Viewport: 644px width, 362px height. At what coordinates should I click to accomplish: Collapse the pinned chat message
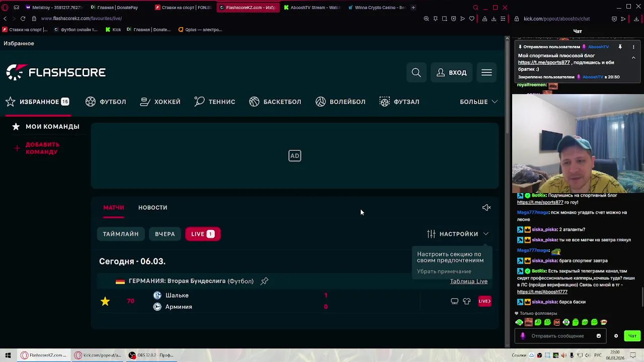coord(633,58)
